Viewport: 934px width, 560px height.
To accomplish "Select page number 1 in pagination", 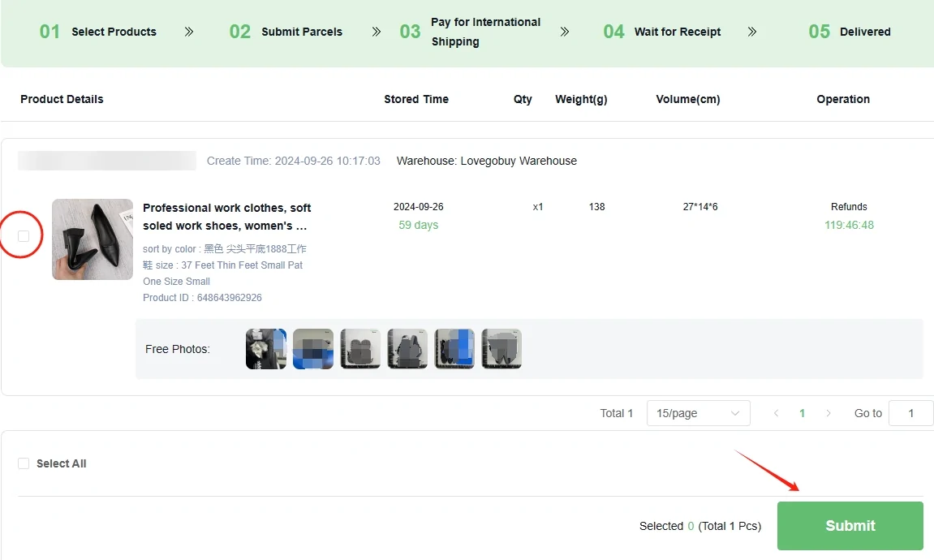I will pyautogui.click(x=802, y=413).
